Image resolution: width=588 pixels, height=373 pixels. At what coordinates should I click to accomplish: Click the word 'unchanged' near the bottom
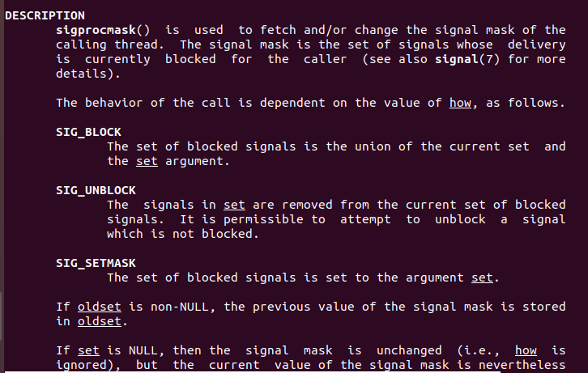tap(409, 351)
